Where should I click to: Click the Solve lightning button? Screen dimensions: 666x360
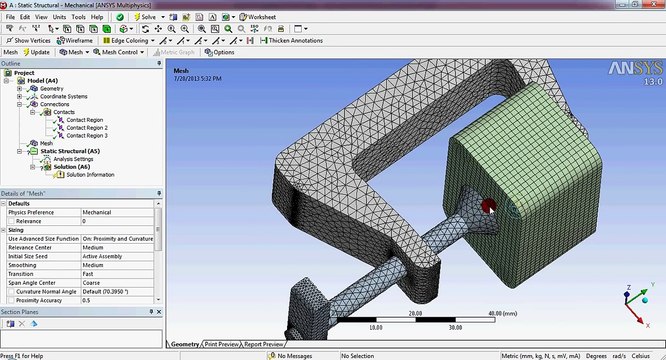[x=145, y=17]
